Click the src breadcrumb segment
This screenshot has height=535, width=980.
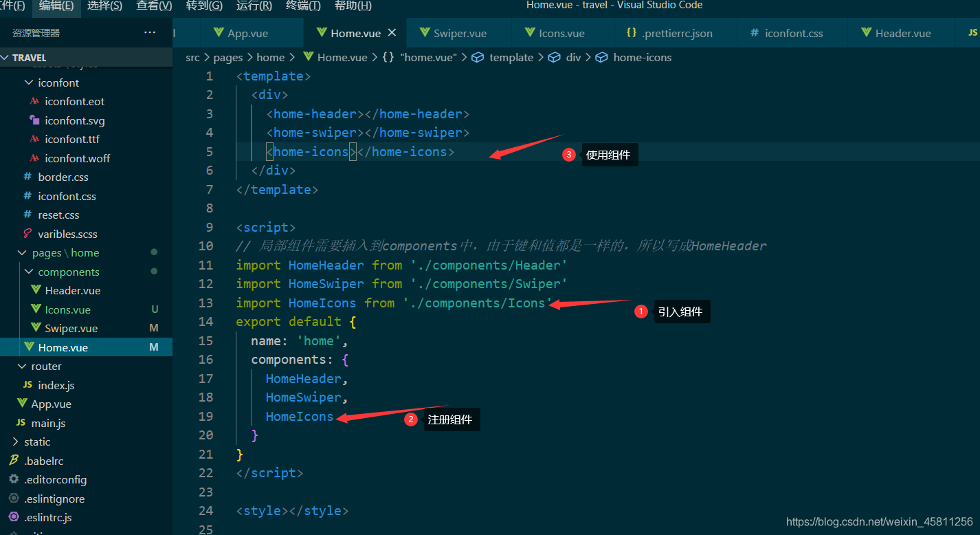tap(192, 58)
